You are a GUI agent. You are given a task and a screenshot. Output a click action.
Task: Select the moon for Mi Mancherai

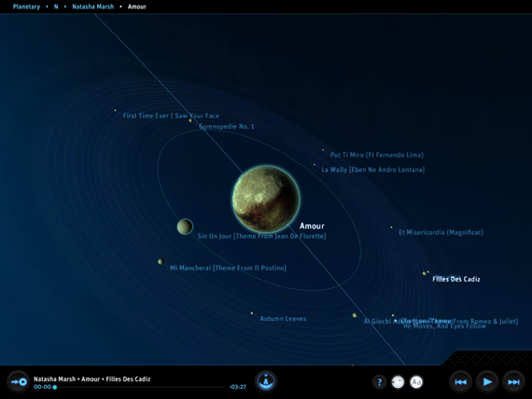(161, 261)
